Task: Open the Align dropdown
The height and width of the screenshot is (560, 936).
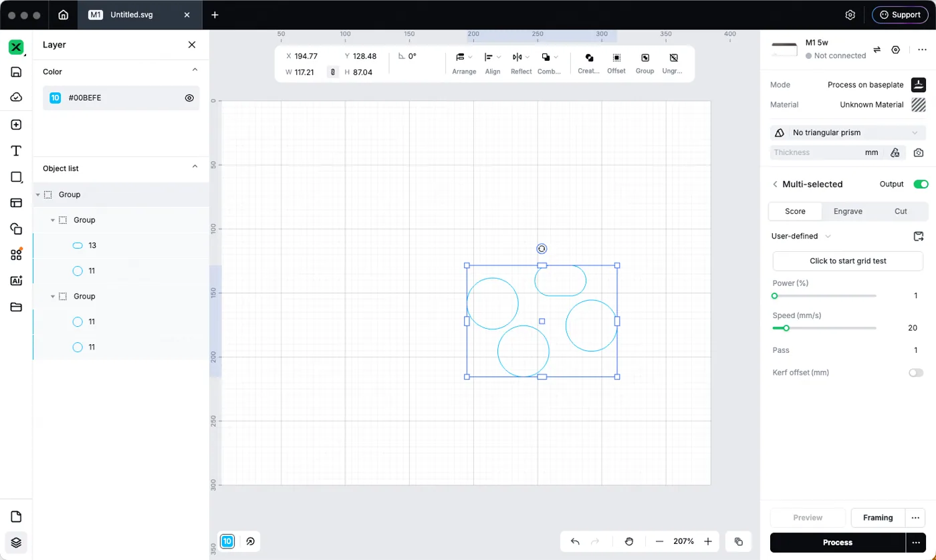Action: [493, 63]
